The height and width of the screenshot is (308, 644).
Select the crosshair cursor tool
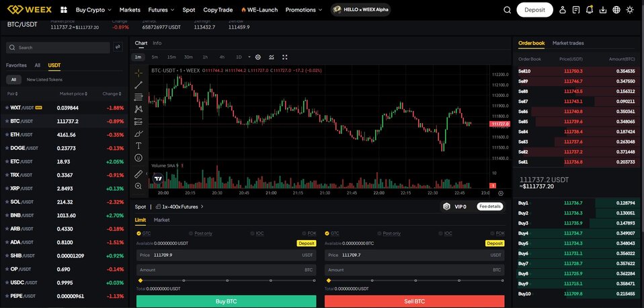pyautogui.click(x=139, y=73)
